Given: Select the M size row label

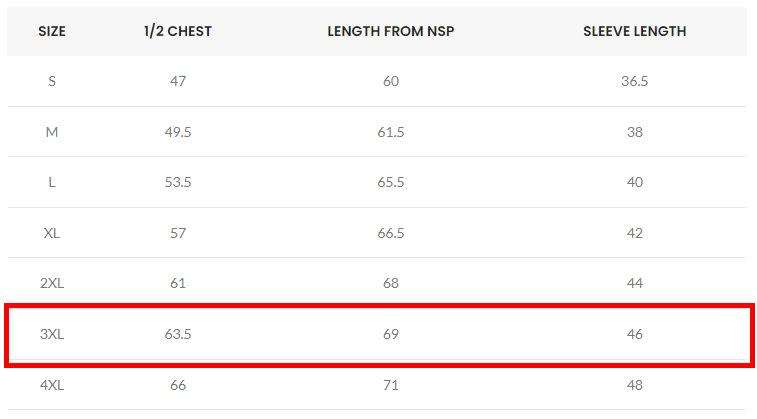Looking at the screenshot, I should click(52, 132).
